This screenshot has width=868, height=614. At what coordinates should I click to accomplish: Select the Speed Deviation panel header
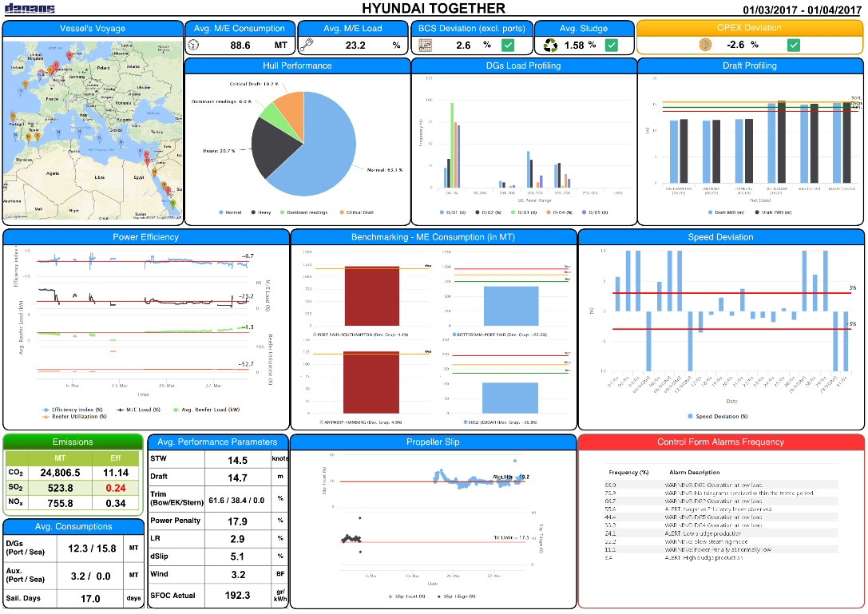point(721,237)
